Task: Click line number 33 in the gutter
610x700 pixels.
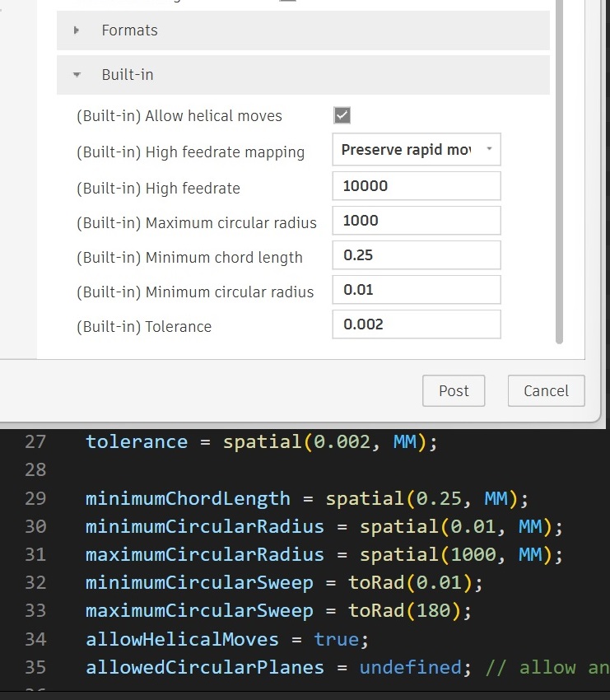Action: click(x=35, y=611)
